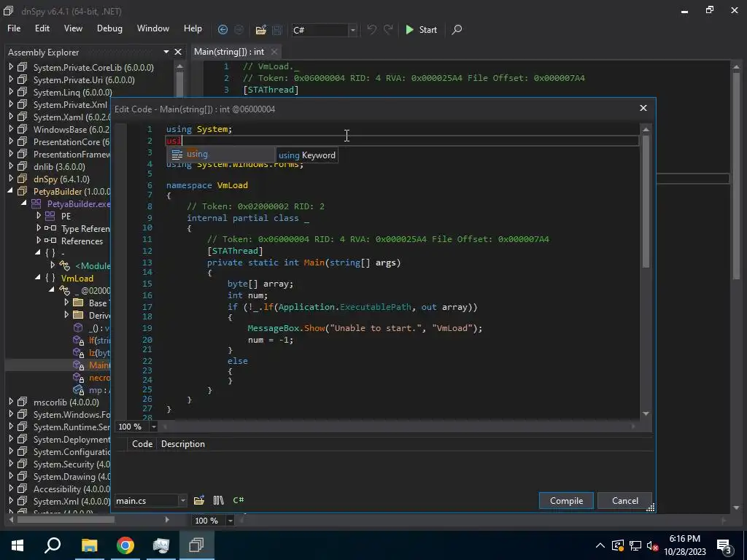Screen dimensions: 747x560
Task: Select the Base Types folder item
Action: 99,303
